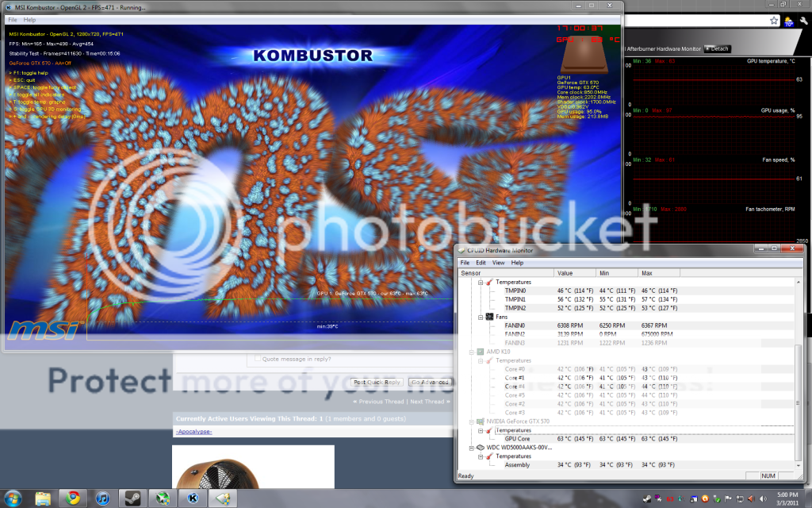This screenshot has width=812, height=508.
Task: Launch iTunes from the taskbar
Action: coord(102,498)
